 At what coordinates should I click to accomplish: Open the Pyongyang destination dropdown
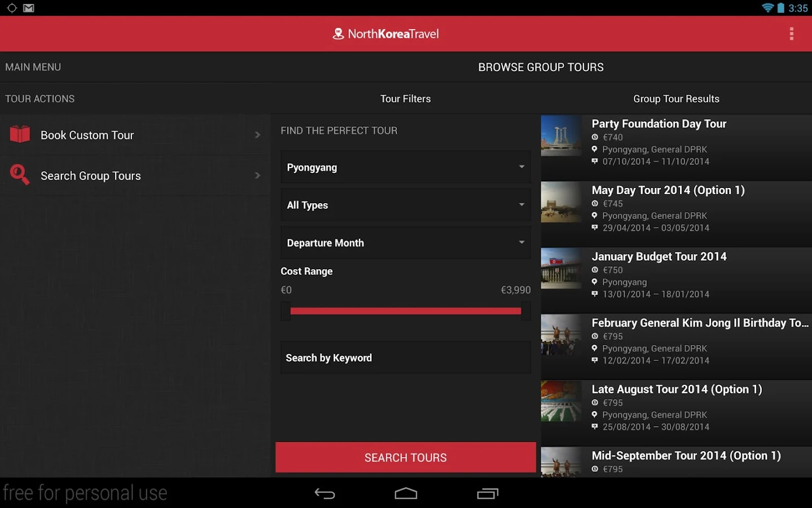(405, 167)
